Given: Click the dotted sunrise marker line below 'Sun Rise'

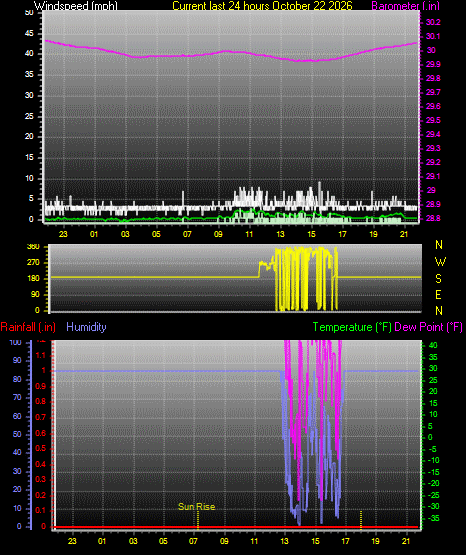Looking at the screenshot, I should [198, 520].
